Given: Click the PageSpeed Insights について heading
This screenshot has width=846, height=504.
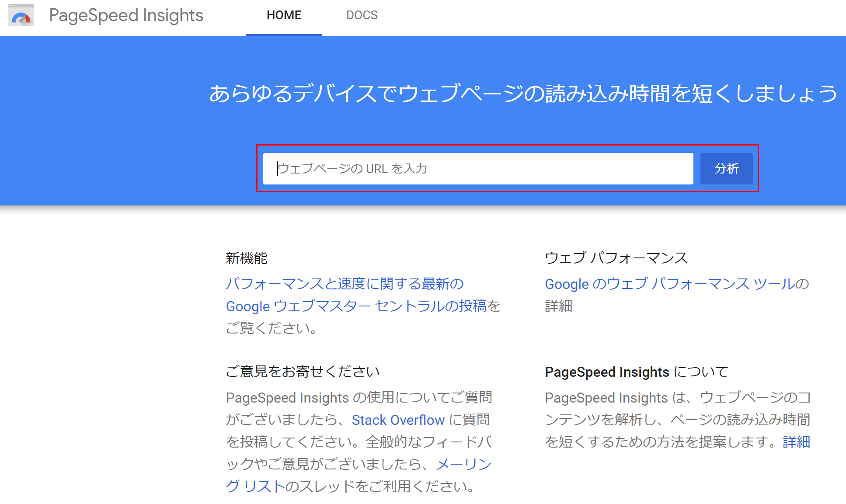Looking at the screenshot, I should coord(636,372).
